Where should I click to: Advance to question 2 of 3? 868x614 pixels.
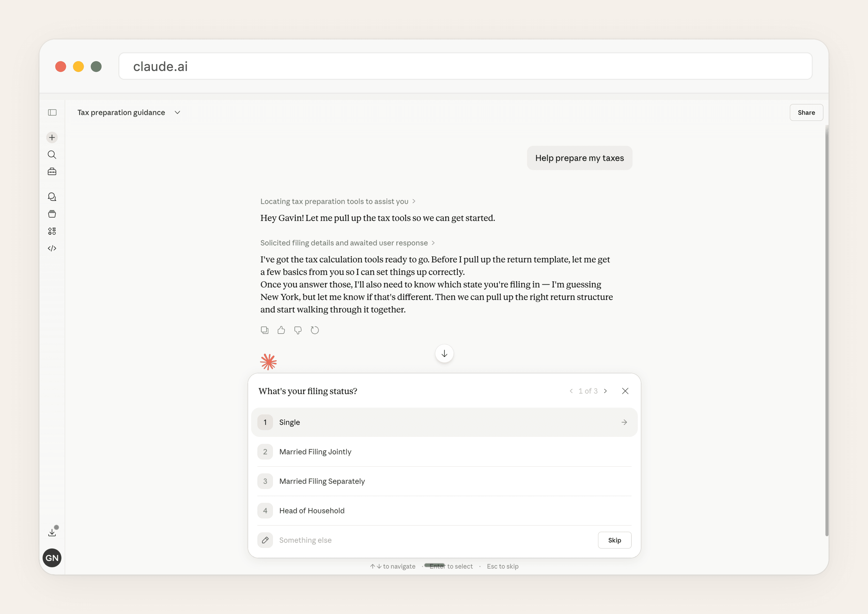(606, 391)
